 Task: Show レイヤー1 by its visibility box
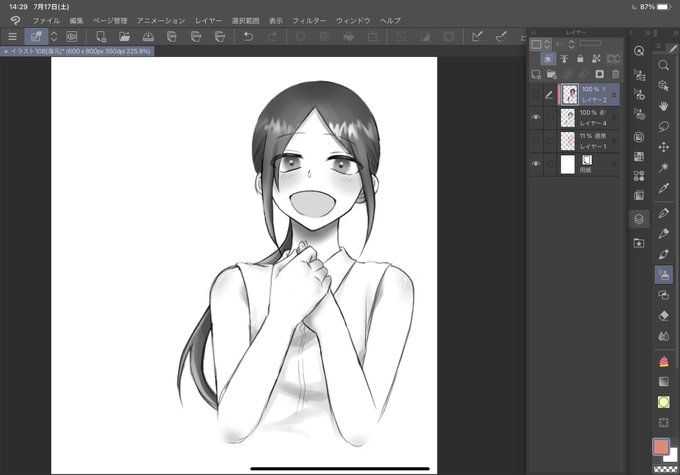pyautogui.click(x=536, y=141)
